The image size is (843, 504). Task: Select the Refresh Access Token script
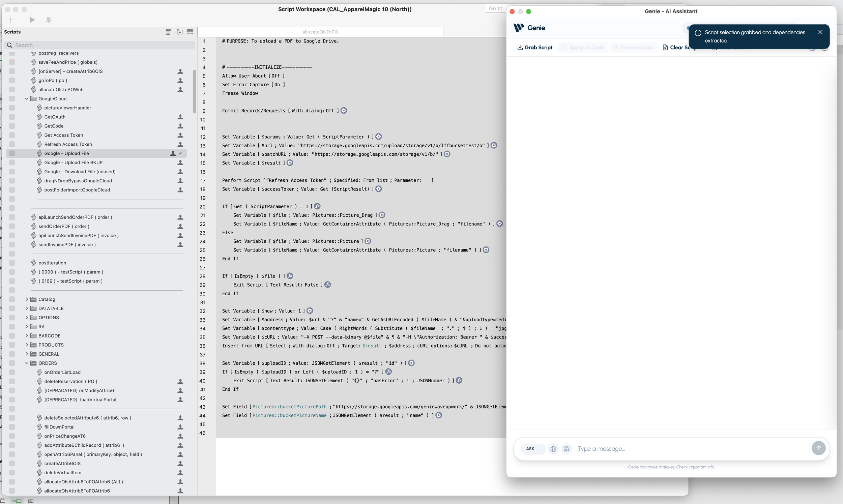(x=68, y=144)
